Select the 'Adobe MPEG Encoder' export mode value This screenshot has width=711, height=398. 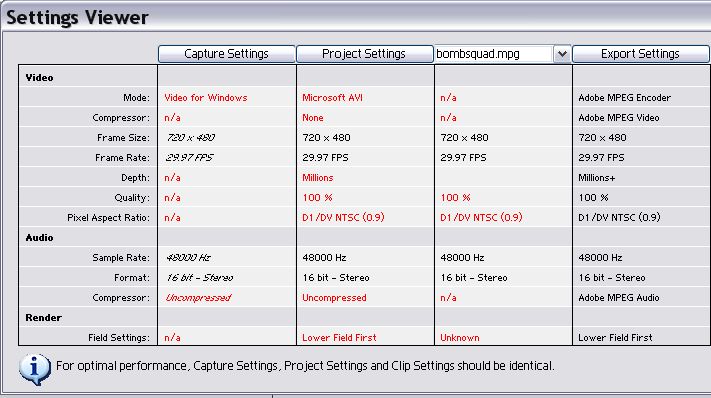(624, 98)
